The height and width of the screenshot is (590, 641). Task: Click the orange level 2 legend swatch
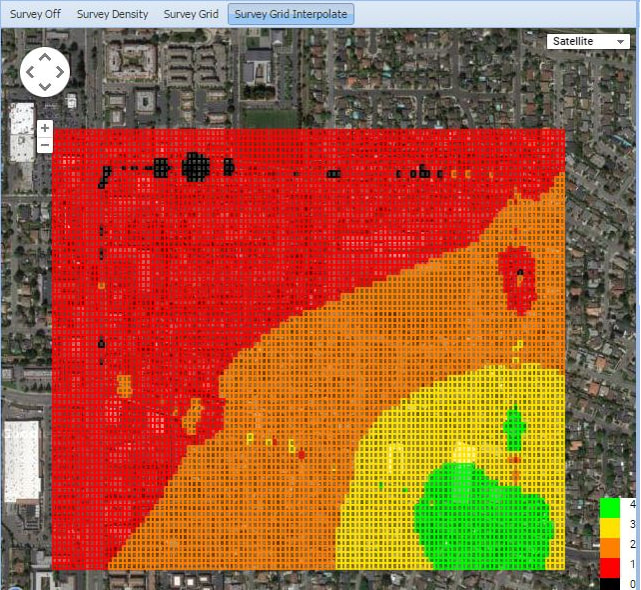pos(610,548)
